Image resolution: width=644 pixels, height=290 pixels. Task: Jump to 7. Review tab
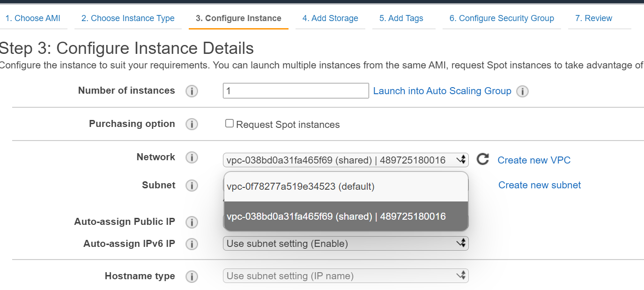coord(593,18)
